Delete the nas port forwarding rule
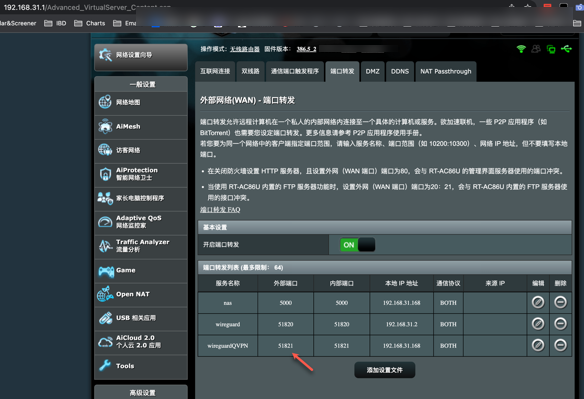 click(x=560, y=302)
